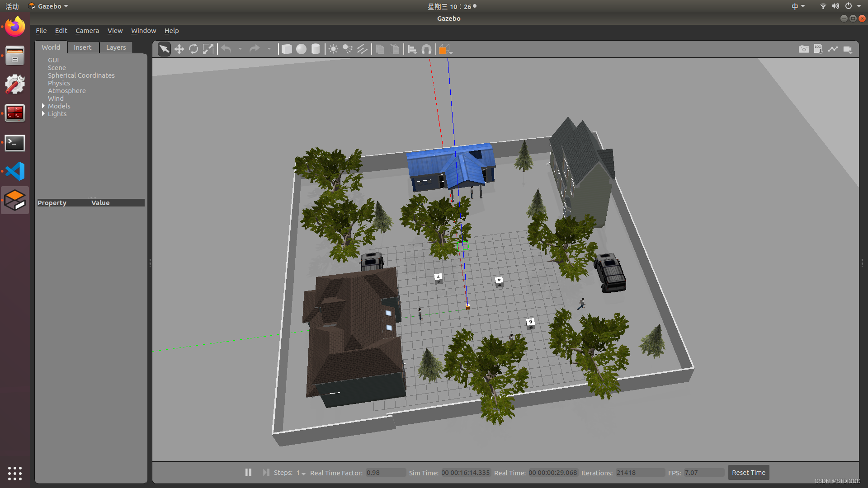Pause the simulation
The image size is (868, 488).
[248, 472]
